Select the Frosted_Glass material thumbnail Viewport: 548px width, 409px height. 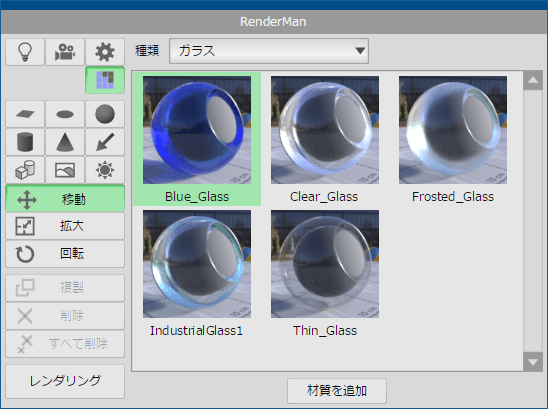[x=453, y=130]
